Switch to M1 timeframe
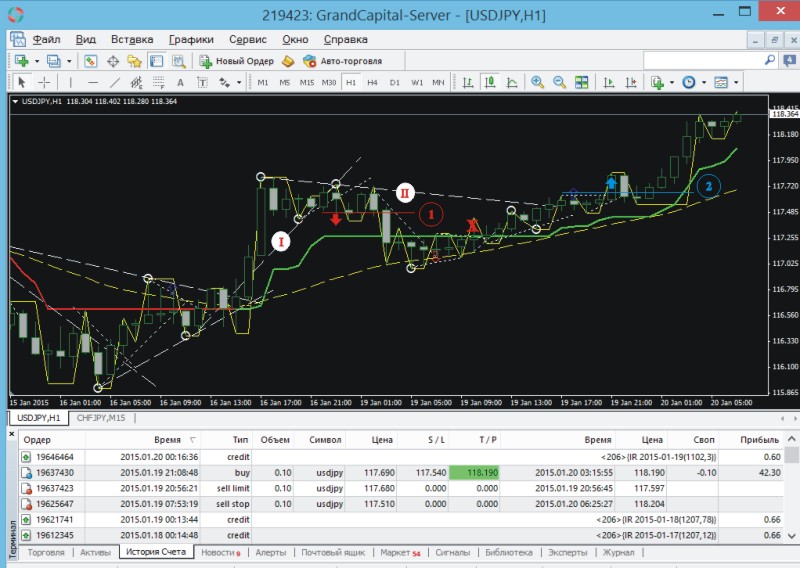The image size is (800, 568). pos(263,82)
